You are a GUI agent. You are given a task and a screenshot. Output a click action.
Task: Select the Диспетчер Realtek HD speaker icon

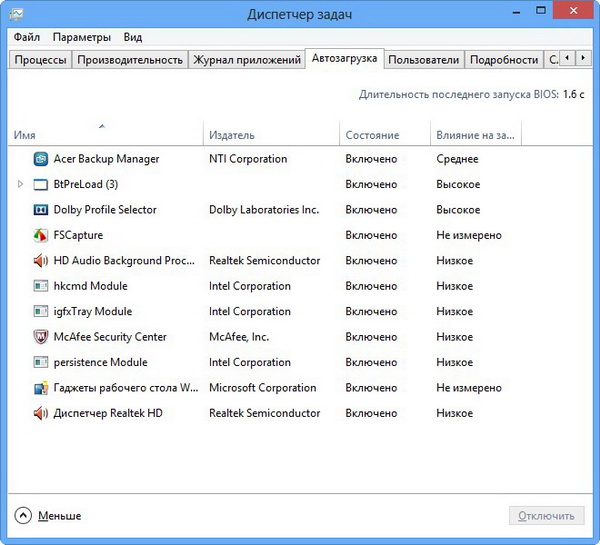click(41, 413)
